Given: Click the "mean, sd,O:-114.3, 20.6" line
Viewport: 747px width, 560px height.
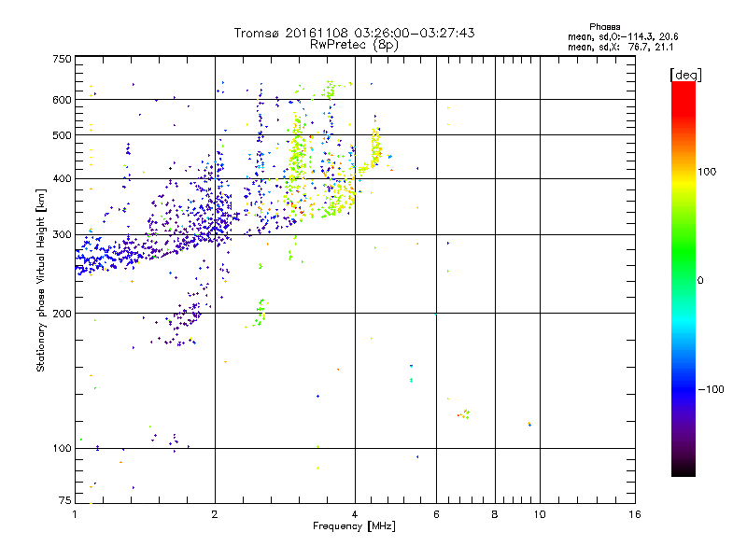Looking at the screenshot, I should pos(623,36).
